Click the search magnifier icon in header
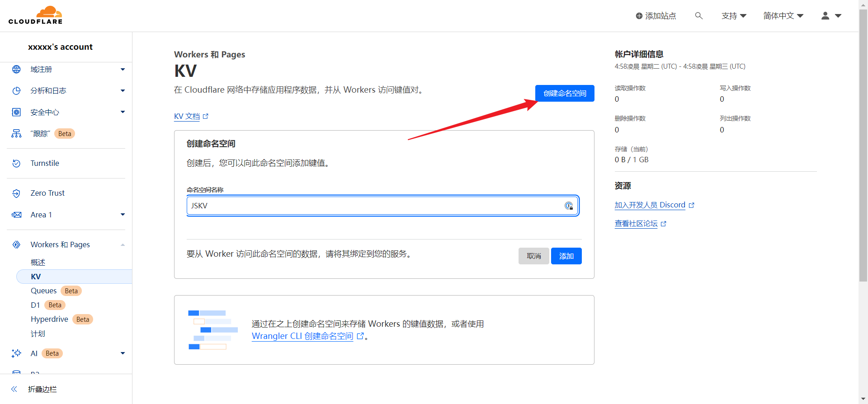Viewport: 868px width, 404px height. click(x=699, y=16)
